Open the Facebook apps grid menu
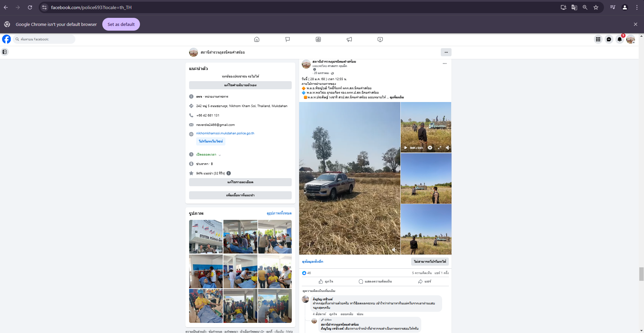 click(x=598, y=39)
